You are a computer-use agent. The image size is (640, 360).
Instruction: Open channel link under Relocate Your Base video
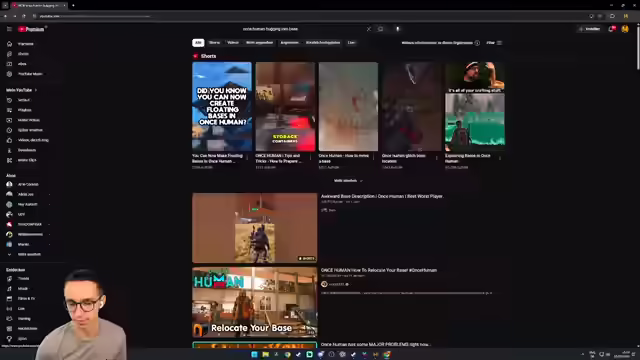coord(336,284)
